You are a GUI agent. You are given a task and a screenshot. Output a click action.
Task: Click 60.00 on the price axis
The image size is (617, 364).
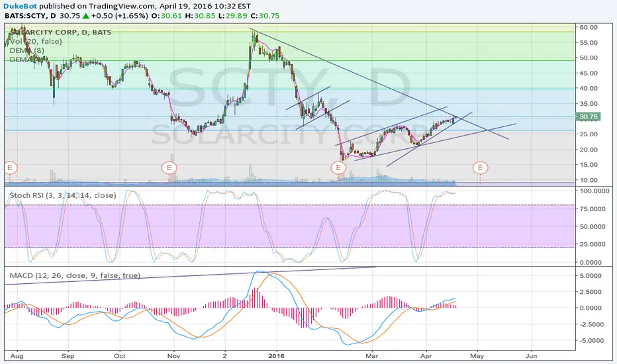coord(589,27)
